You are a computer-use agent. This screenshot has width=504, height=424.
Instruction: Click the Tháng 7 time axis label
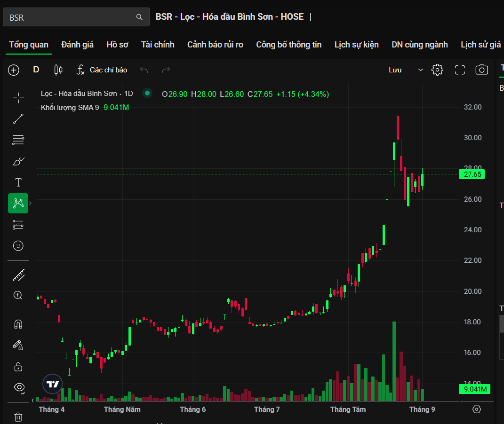267,409
